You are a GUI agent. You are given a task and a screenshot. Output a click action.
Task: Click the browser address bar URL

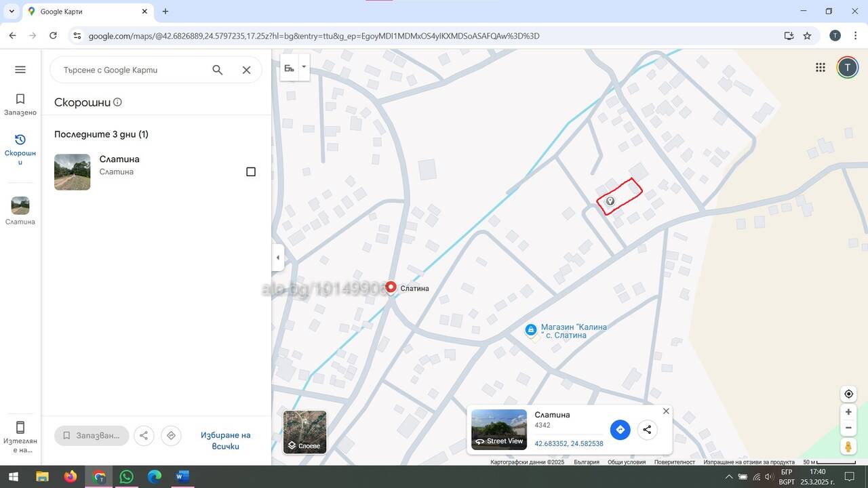click(x=314, y=36)
